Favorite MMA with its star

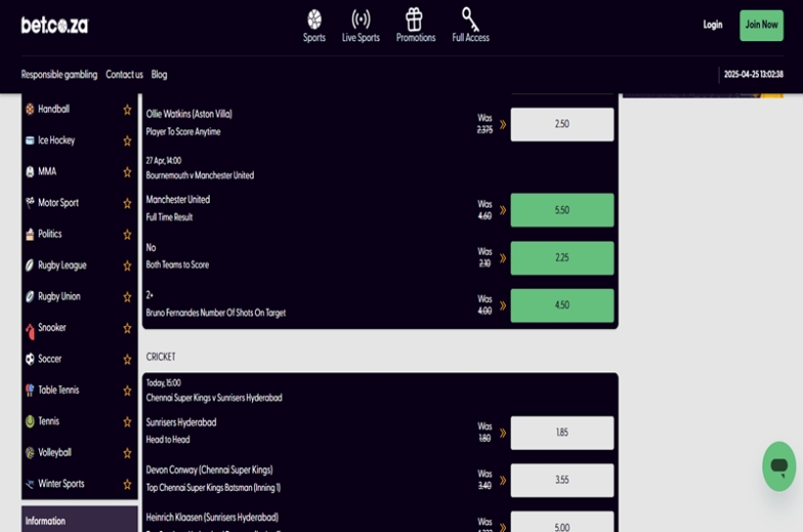point(127,171)
